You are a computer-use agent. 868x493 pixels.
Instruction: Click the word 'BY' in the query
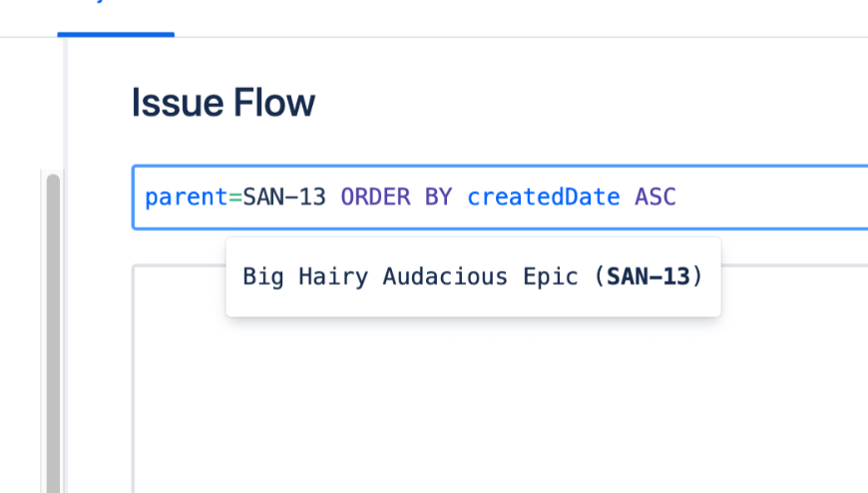click(x=438, y=198)
